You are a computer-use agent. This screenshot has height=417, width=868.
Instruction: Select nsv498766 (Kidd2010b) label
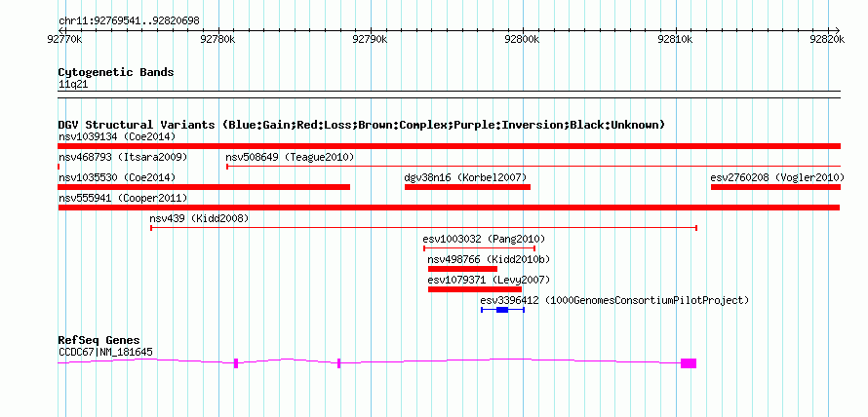point(489,259)
